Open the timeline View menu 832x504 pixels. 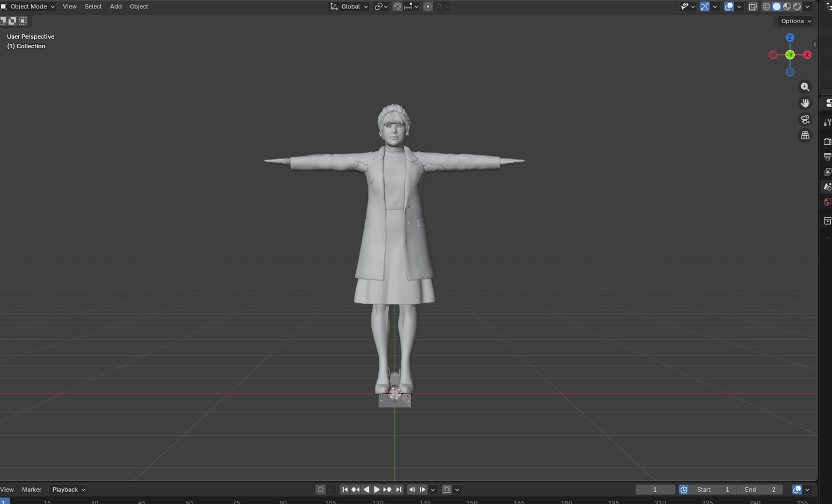click(7, 490)
